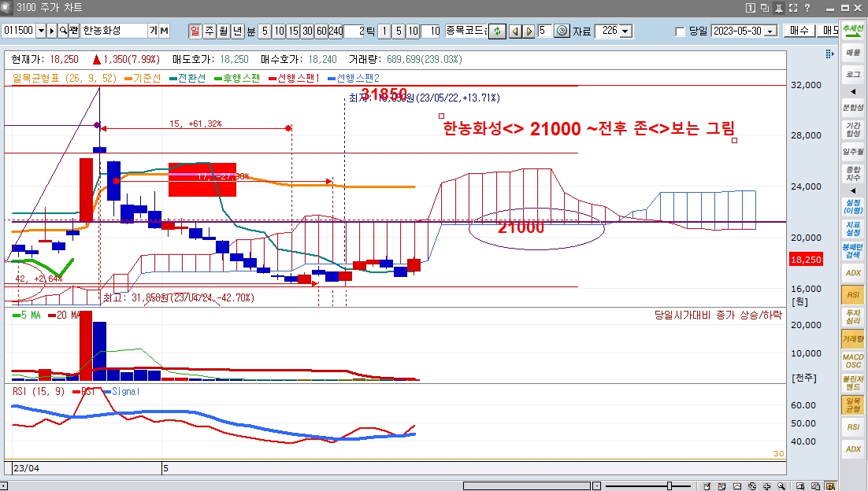Click the stock search magnifier icon

click(63, 31)
